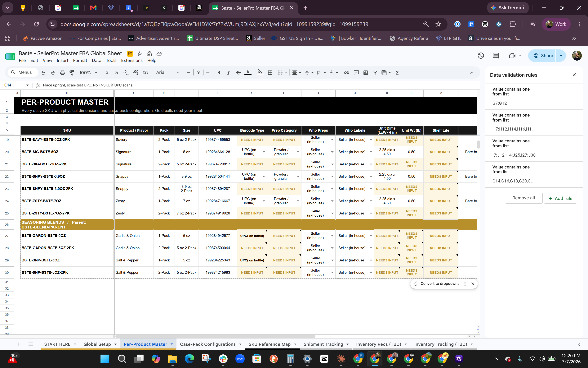
Task: Open File Explorer in taskbar
Action: point(172,359)
